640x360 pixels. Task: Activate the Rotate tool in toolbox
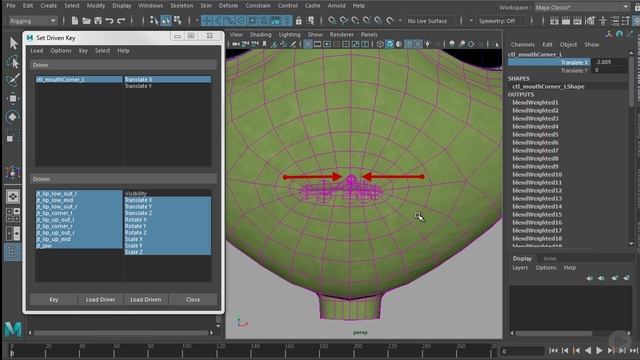(x=13, y=117)
